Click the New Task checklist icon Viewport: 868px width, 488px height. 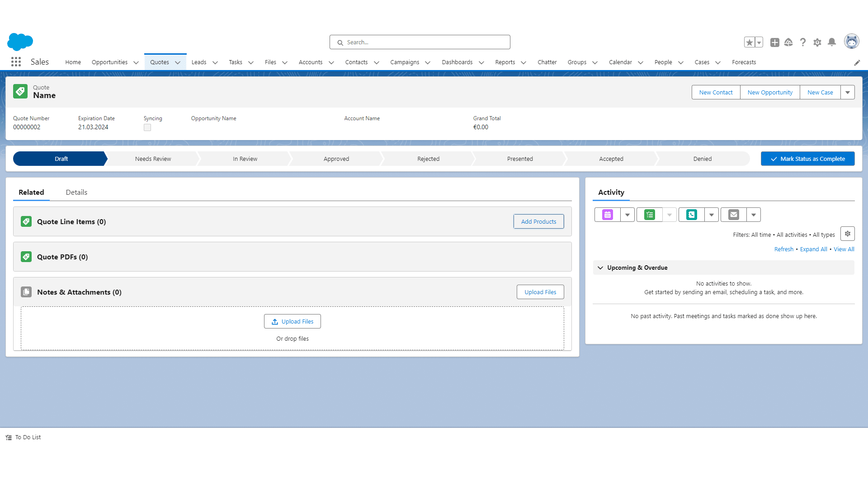(650, 215)
